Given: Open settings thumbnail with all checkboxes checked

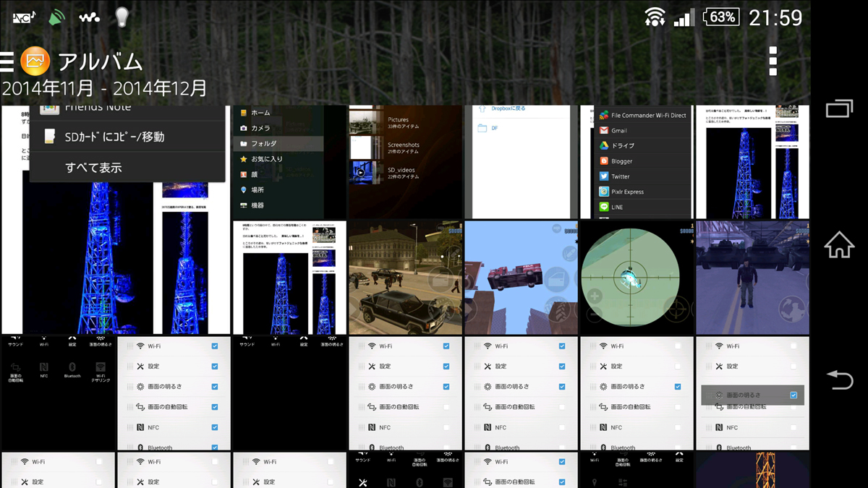Looking at the screenshot, I should [x=174, y=393].
